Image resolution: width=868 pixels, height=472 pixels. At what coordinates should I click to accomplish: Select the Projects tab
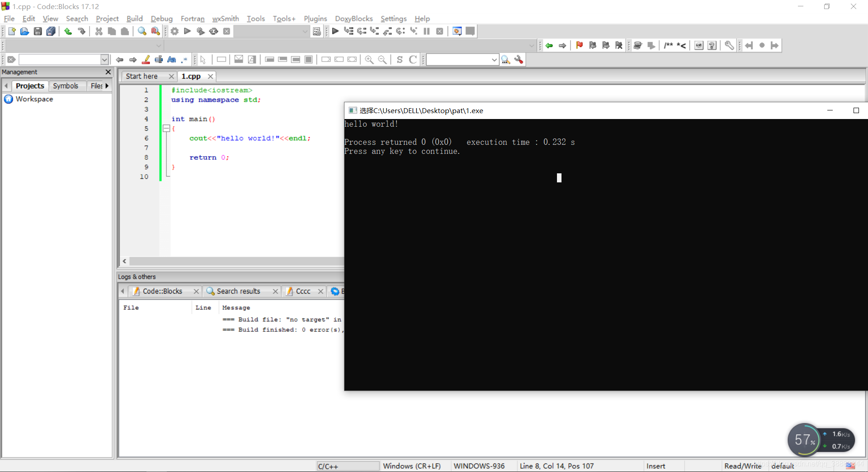click(30, 86)
